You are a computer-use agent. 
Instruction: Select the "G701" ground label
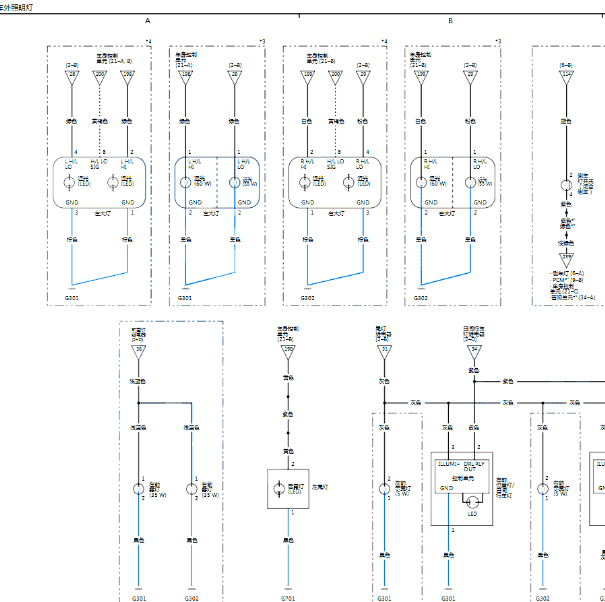pyautogui.click(x=288, y=599)
